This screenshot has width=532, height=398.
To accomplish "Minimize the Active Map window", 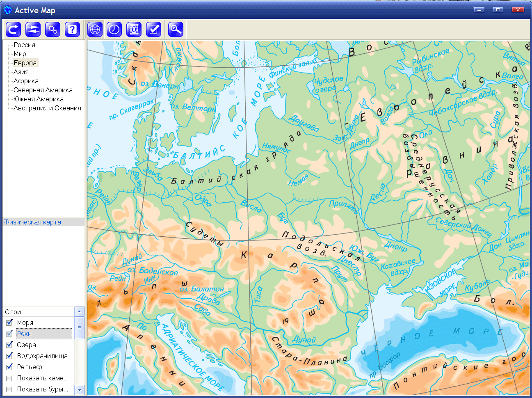I will [479, 9].
